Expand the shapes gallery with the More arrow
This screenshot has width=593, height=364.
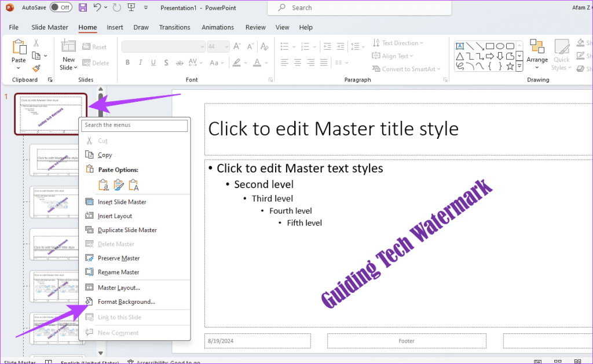point(519,66)
